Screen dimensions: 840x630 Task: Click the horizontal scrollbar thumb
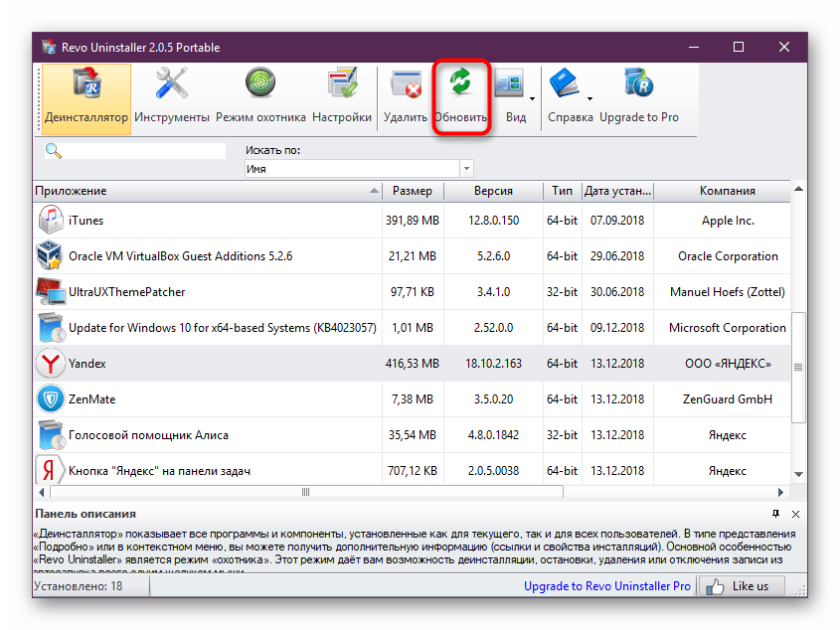pyautogui.click(x=306, y=492)
